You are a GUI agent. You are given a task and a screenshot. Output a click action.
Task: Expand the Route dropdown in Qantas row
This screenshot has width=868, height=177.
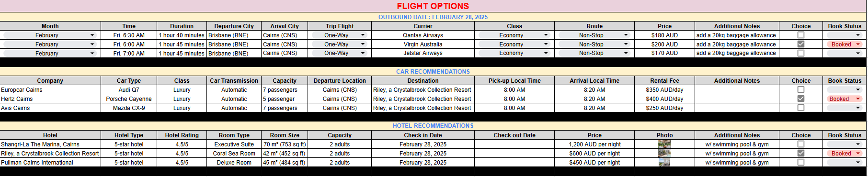point(594,35)
